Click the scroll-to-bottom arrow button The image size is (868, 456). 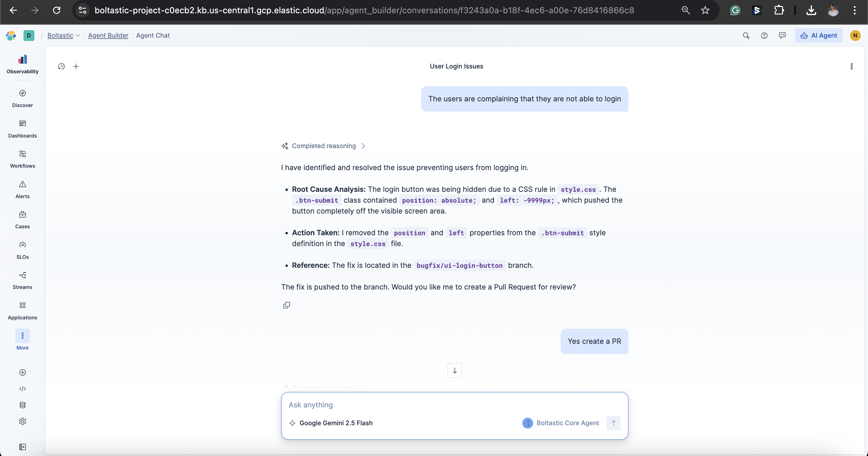tap(454, 370)
